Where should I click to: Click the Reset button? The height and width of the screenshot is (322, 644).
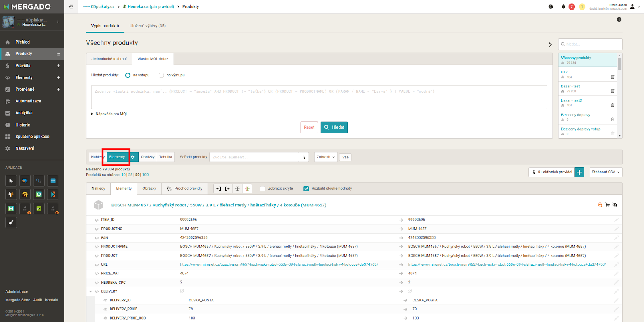click(x=309, y=127)
